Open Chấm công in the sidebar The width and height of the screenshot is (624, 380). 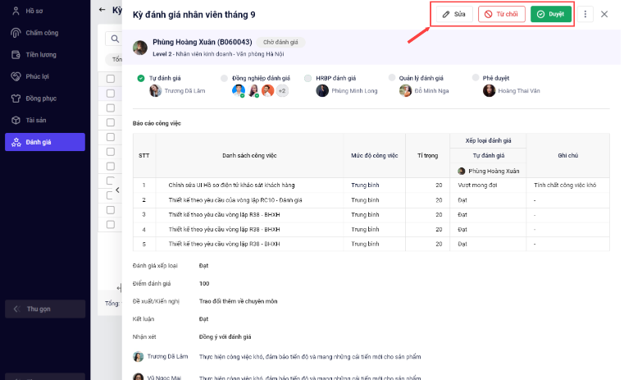45,33
